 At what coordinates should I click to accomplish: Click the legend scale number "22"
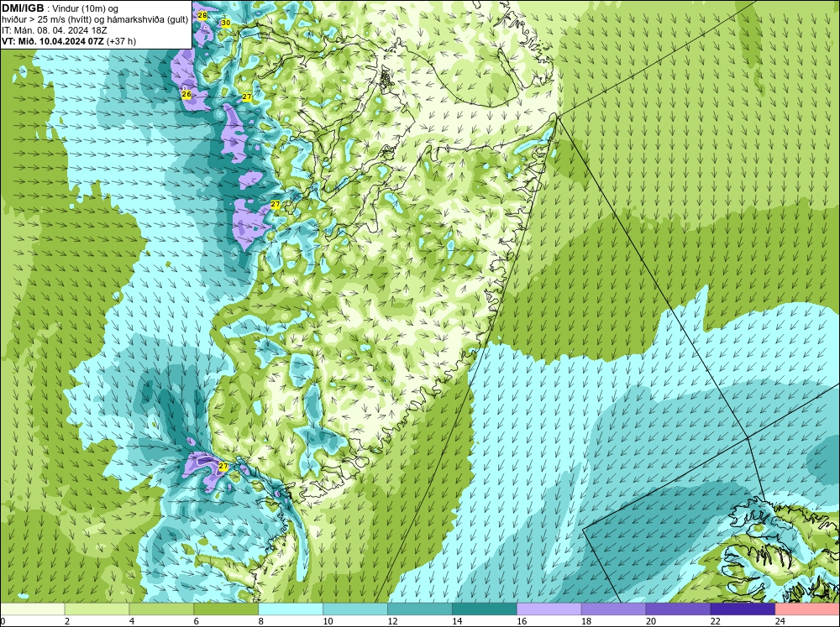(715, 621)
